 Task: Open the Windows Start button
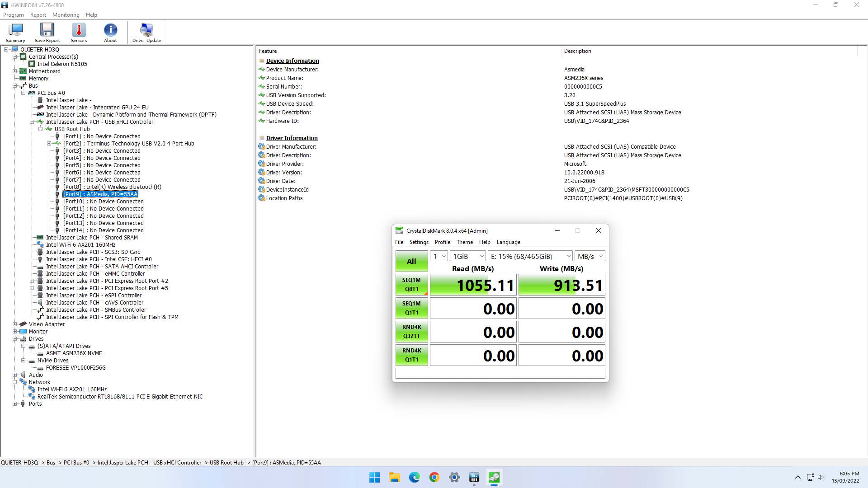click(x=374, y=477)
